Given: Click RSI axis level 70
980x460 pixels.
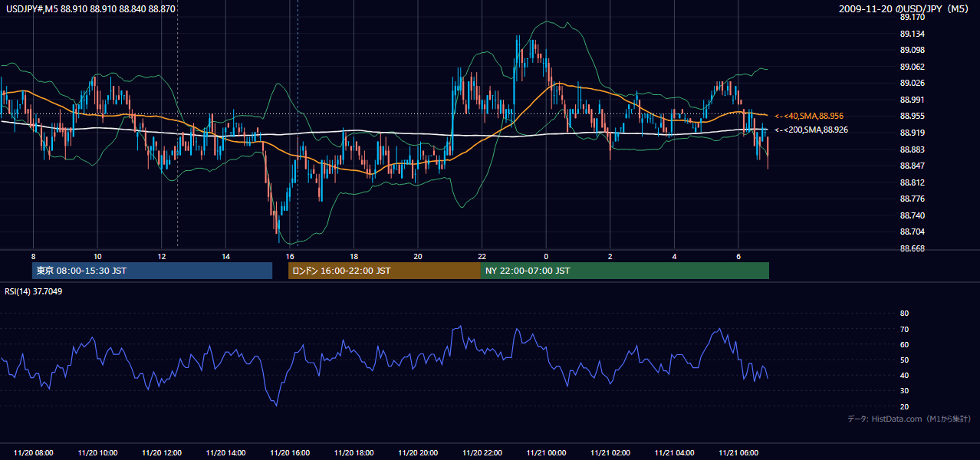Looking at the screenshot, I should point(904,329).
